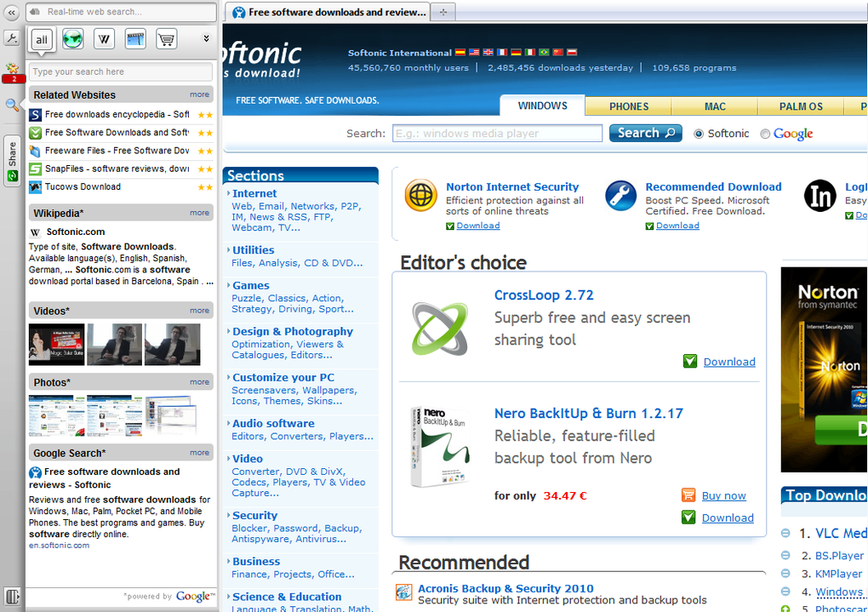This screenshot has width=868, height=612.
Task: Open the CrossLoop 2.72 Download link
Action: (729, 362)
